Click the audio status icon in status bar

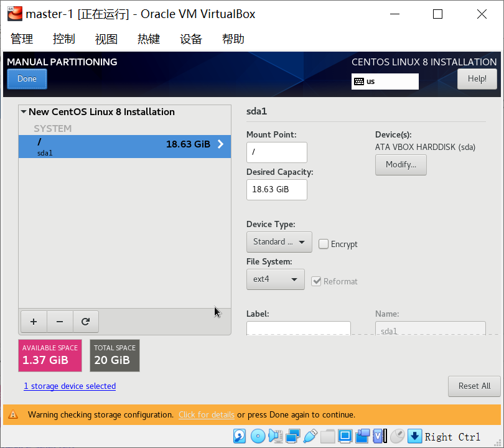point(276,436)
